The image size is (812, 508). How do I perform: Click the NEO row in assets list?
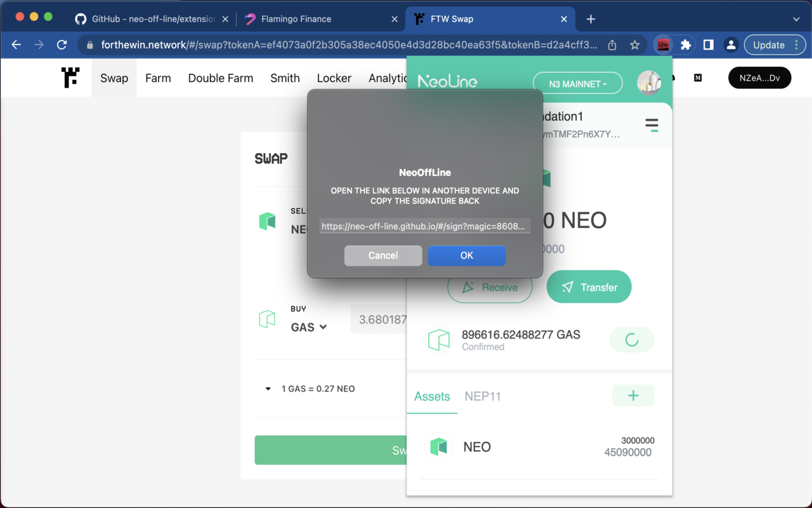coord(539,446)
